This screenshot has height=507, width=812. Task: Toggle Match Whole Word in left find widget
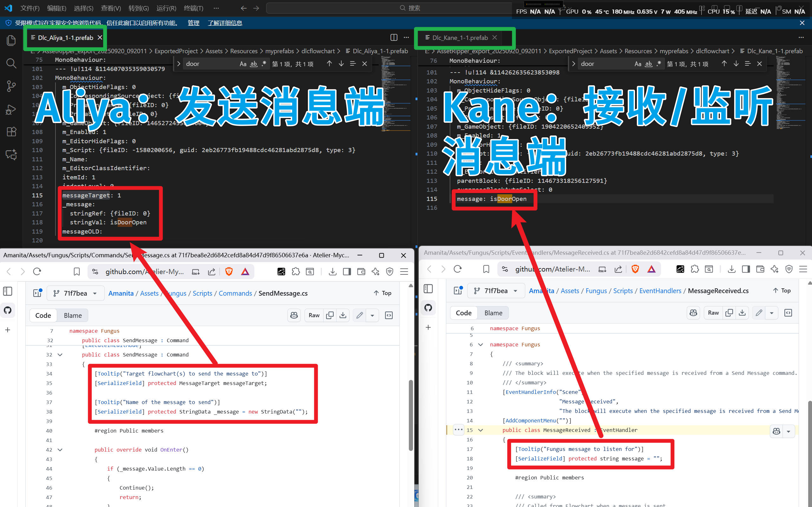click(254, 64)
